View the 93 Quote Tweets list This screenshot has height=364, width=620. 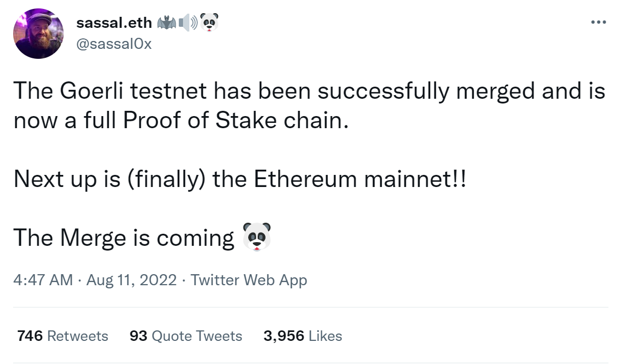(186, 336)
